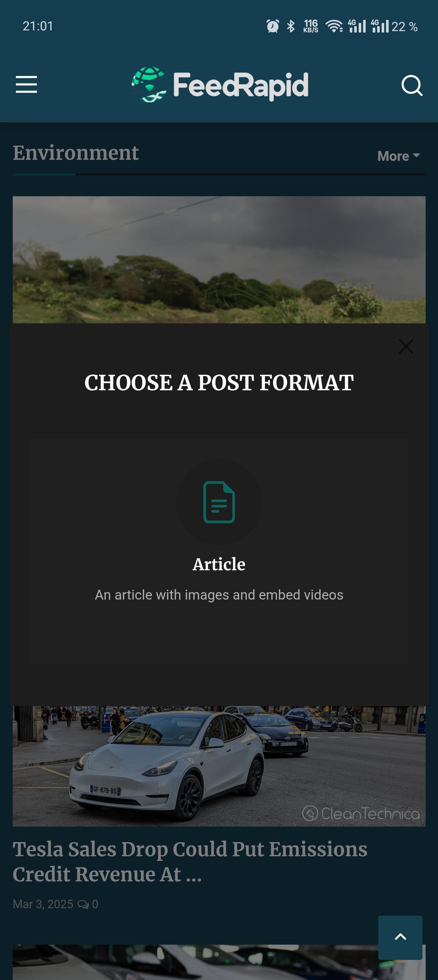Click the Mar 3, 2025 date

(43, 904)
